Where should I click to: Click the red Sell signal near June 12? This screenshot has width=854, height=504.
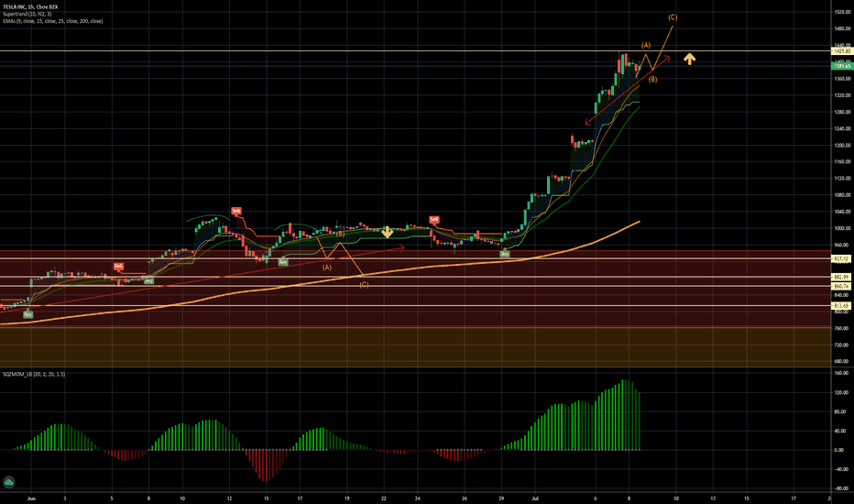236,211
